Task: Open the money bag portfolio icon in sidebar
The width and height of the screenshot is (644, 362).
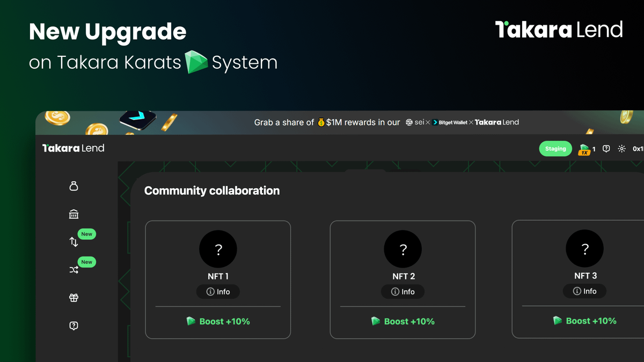Action: coord(74,186)
